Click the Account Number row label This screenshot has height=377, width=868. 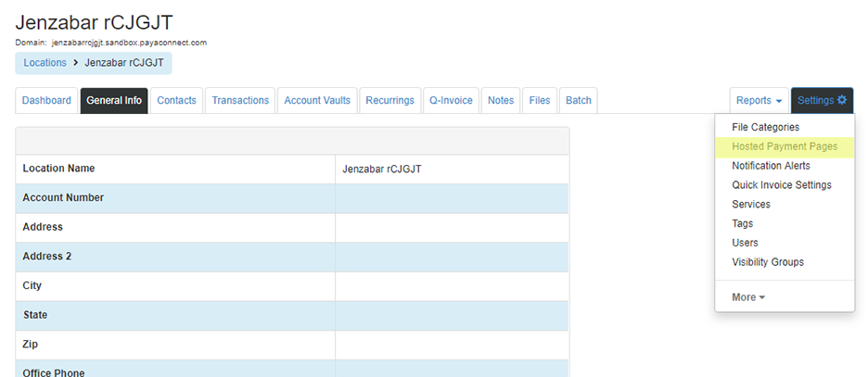[63, 197]
